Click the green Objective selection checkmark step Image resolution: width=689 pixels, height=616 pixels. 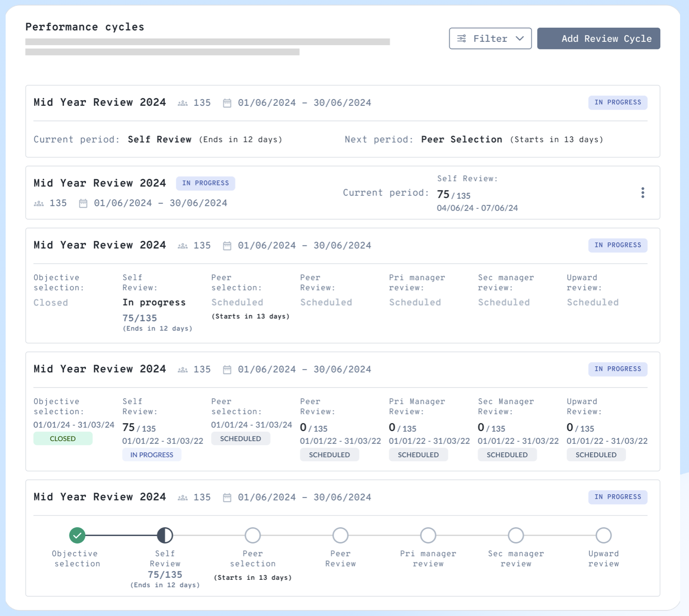tap(78, 535)
